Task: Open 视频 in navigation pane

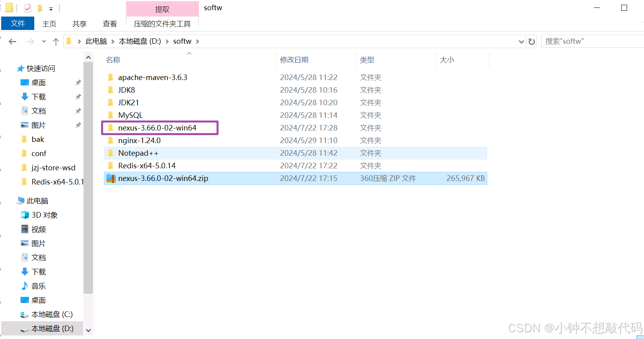Action: (x=39, y=229)
